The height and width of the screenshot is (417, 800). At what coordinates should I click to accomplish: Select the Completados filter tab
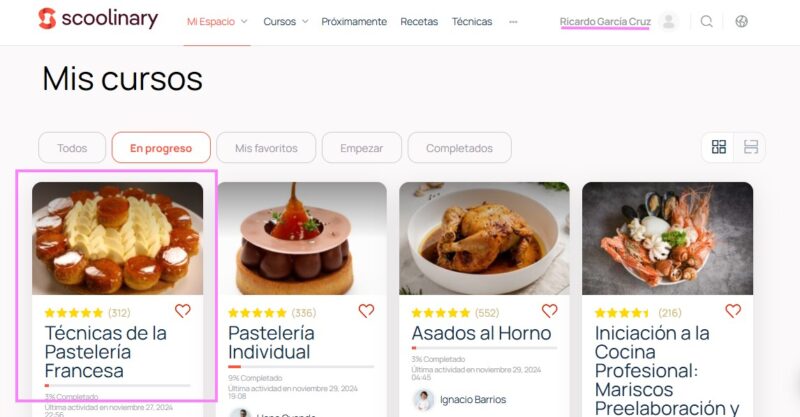(x=459, y=148)
